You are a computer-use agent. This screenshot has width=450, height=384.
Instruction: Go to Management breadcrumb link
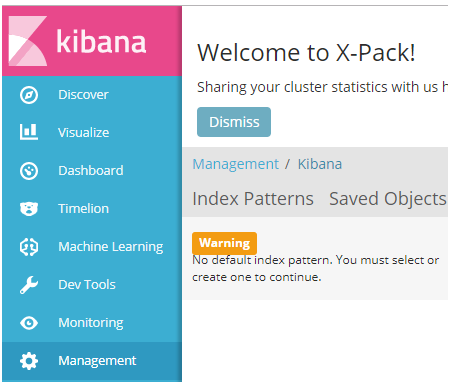[x=236, y=164]
